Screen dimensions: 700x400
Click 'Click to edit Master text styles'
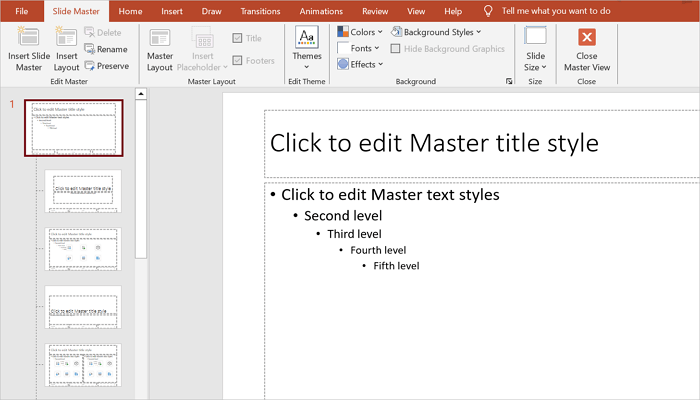(390, 195)
